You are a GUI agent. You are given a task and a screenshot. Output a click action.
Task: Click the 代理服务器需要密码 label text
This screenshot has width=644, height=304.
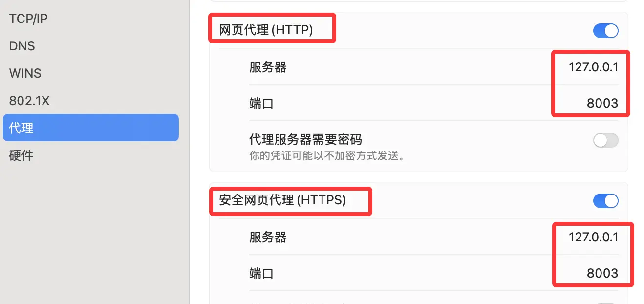click(x=305, y=140)
